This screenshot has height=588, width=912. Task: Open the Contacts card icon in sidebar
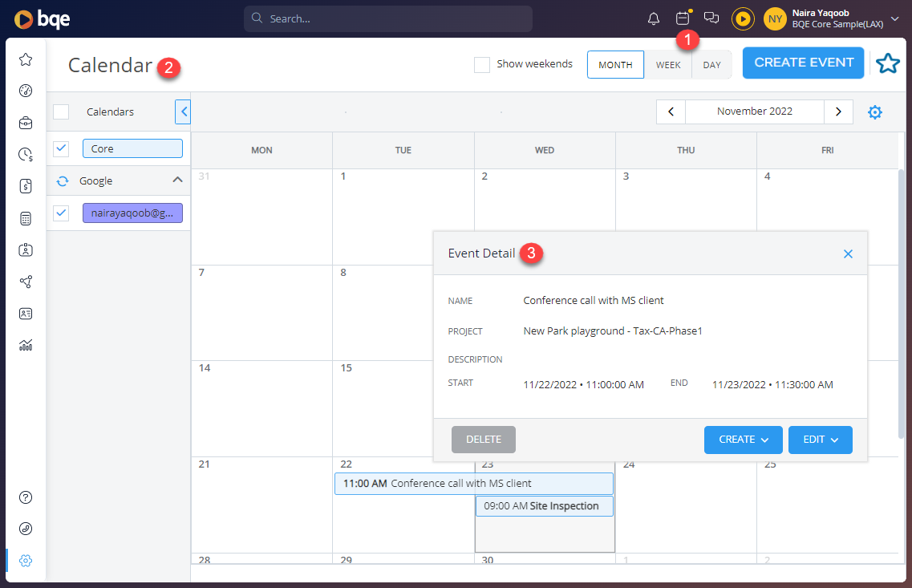click(26, 314)
